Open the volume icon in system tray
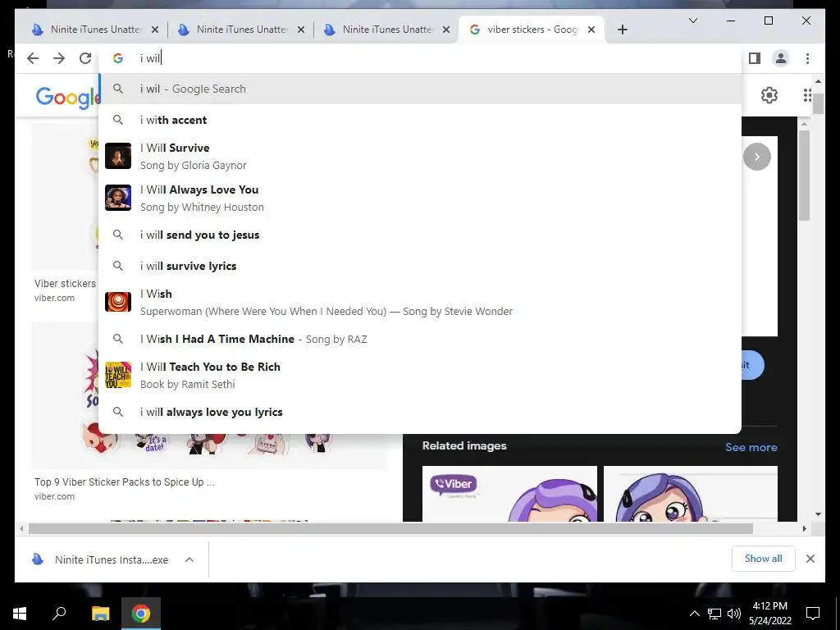 tap(734, 614)
